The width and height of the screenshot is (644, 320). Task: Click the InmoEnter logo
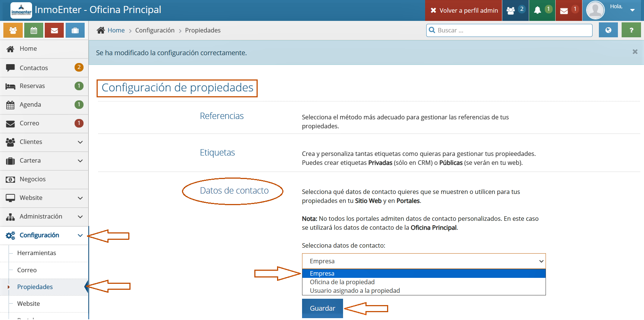pyautogui.click(x=21, y=10)
